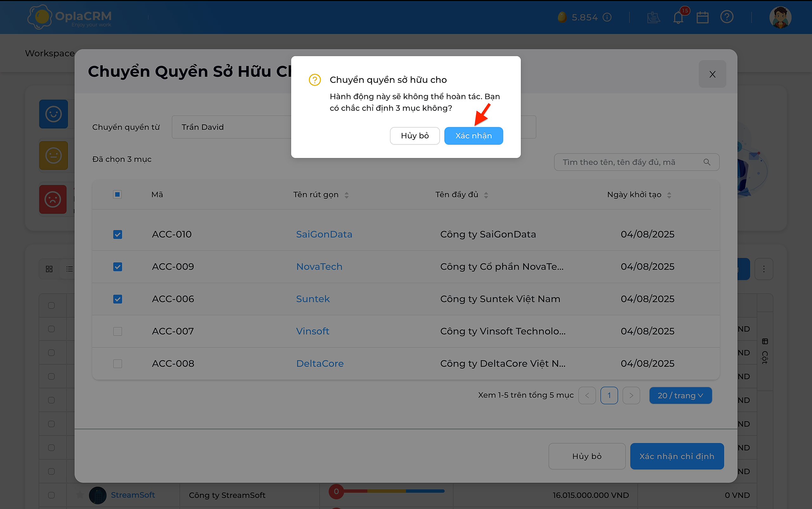Image resolution: width=812 pixels, height=509 pixels.
Task: Uncheck the ACC-006 row checkbox
Action: point(117,299)
